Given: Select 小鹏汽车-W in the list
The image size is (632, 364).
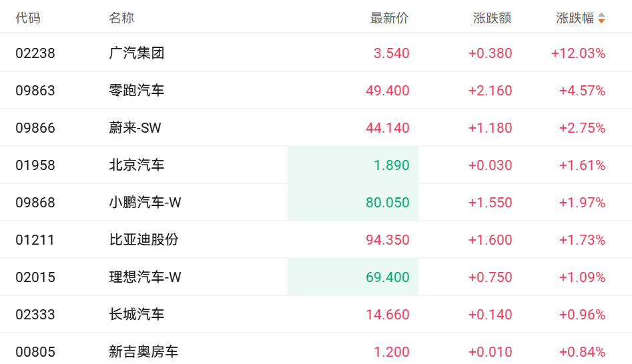Looking at the screenshot, I should [x=145, y=203].
